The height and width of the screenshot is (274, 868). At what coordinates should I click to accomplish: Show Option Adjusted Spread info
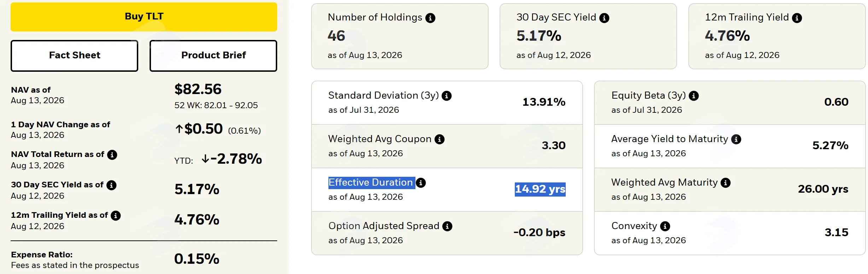(x=447, y=226)
